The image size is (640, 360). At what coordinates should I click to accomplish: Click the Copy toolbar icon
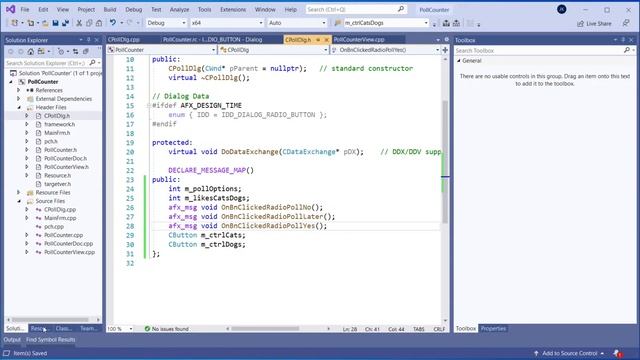click(x=89, y=23)
